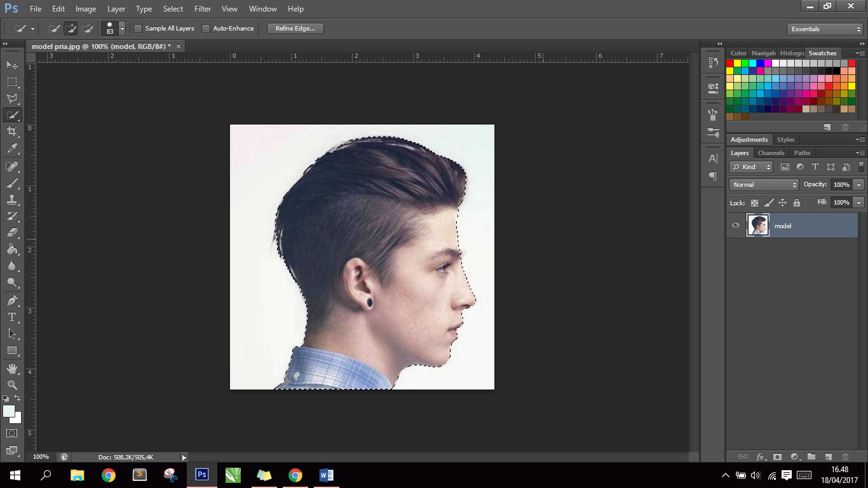Image resolution: width=868 pixels, height=488 pixels.
Task: Hide the model layer visibility
Action: tap(735, 225)
